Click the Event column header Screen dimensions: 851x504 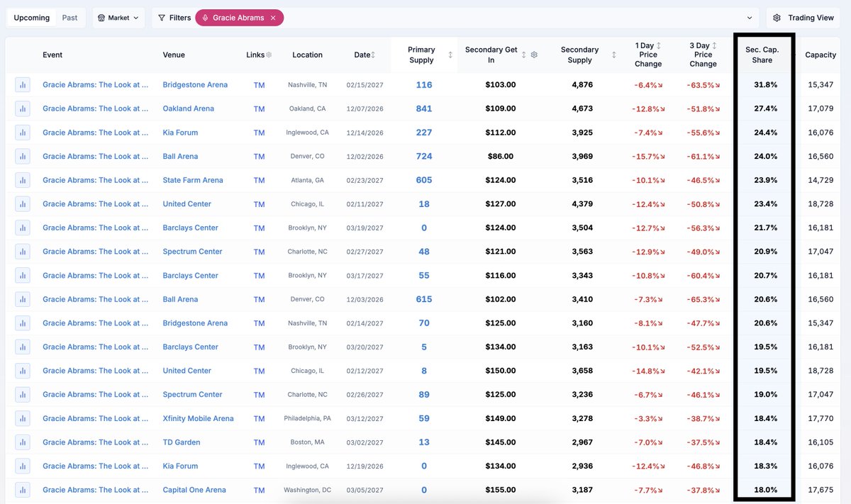52,55
